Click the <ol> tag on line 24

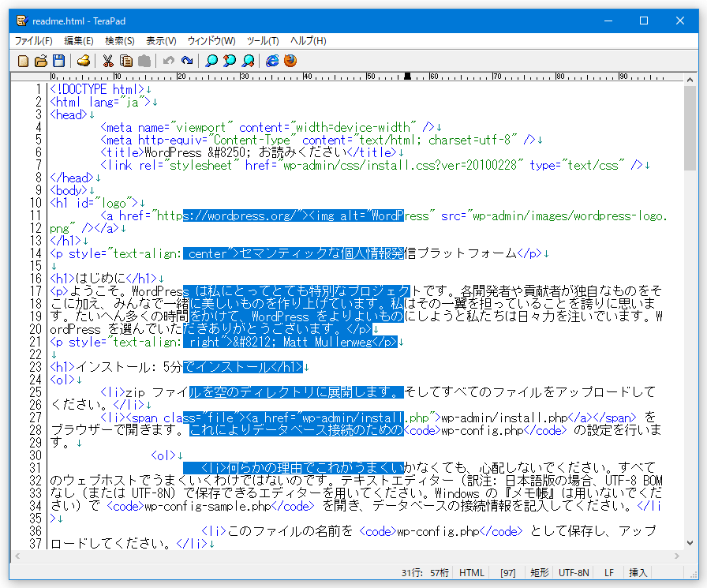[62, 380]
